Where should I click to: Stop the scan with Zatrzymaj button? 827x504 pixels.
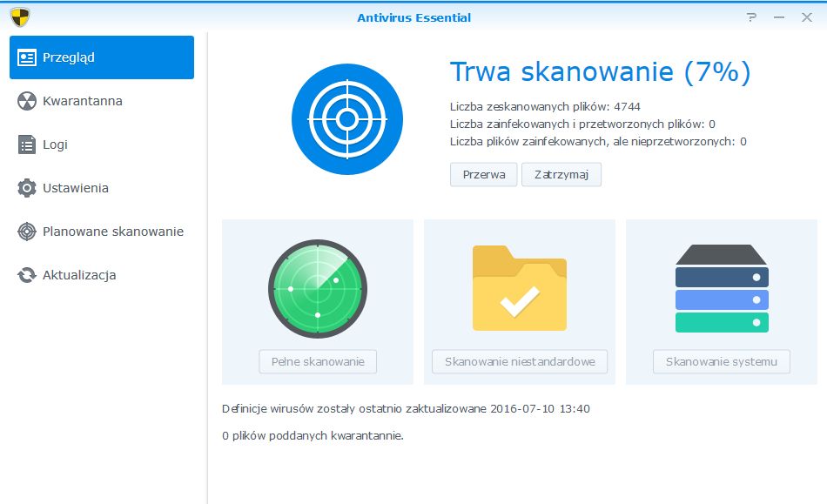(561, 174)
